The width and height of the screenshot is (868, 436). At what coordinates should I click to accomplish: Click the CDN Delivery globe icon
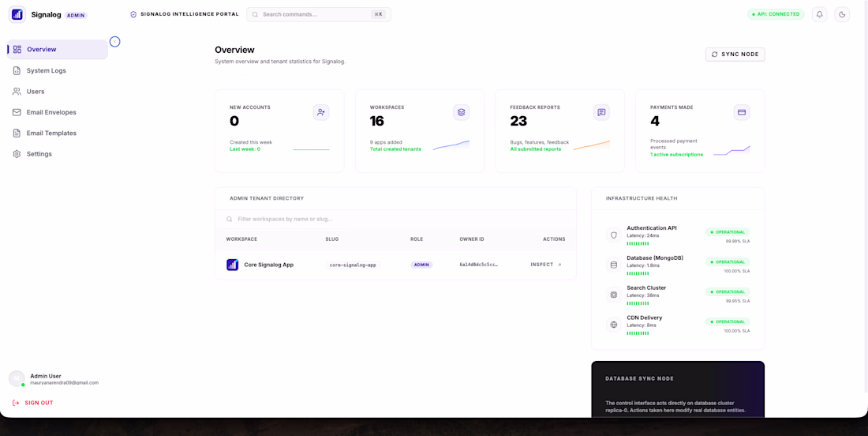[x=613, y=325]
